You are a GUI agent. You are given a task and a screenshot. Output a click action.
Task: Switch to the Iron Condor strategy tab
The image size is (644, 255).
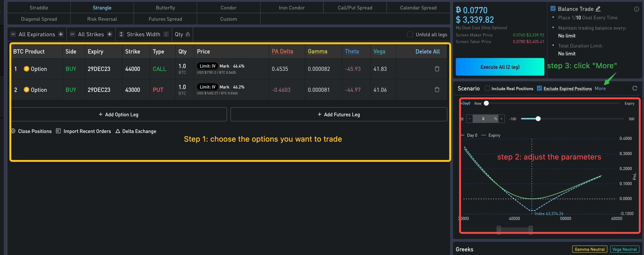pyautogui.click(x=291, y=8)
